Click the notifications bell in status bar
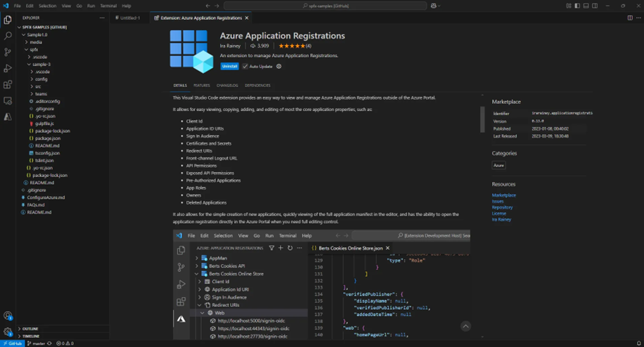 pos(638,343)
